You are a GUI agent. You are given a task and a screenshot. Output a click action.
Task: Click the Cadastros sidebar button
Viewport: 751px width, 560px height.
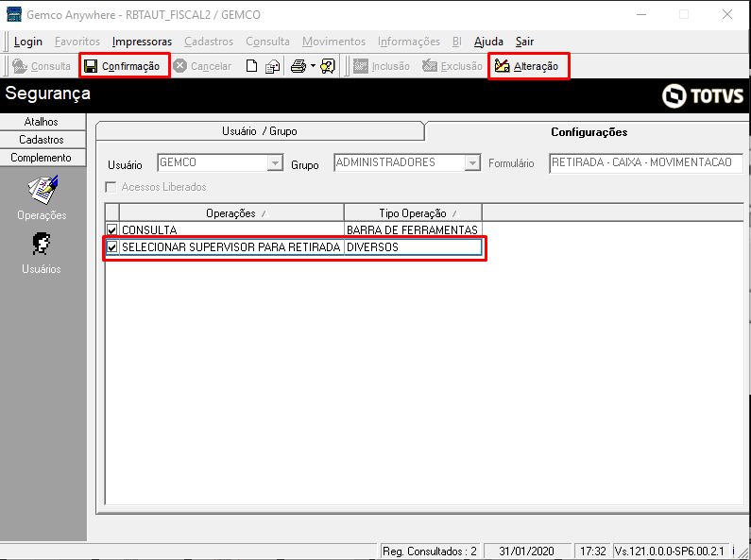click(43, 140)
